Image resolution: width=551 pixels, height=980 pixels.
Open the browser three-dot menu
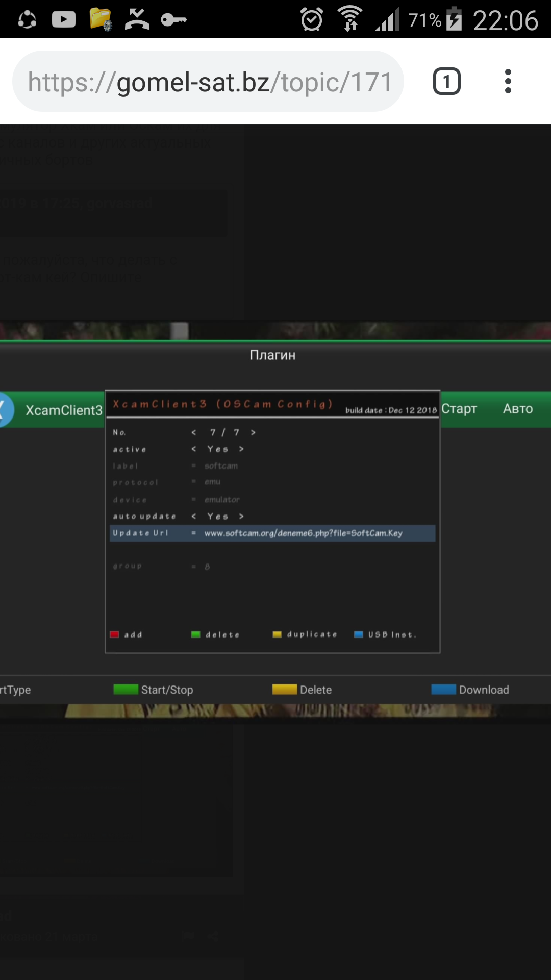508,81
